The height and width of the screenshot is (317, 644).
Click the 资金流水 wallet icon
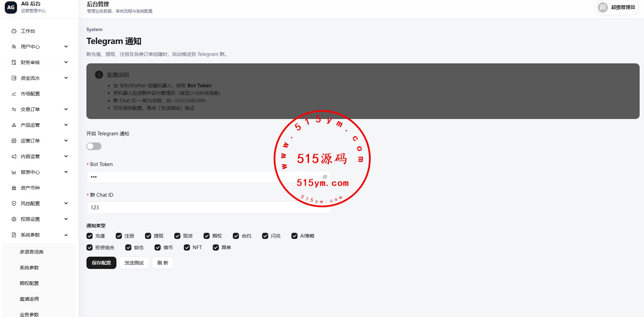14,78
